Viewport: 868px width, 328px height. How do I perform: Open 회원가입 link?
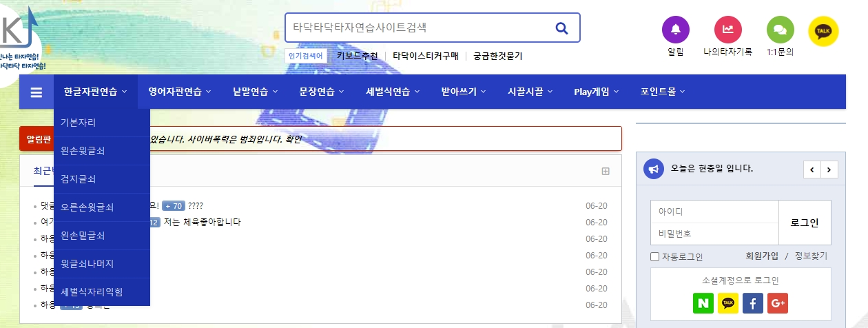762,256
